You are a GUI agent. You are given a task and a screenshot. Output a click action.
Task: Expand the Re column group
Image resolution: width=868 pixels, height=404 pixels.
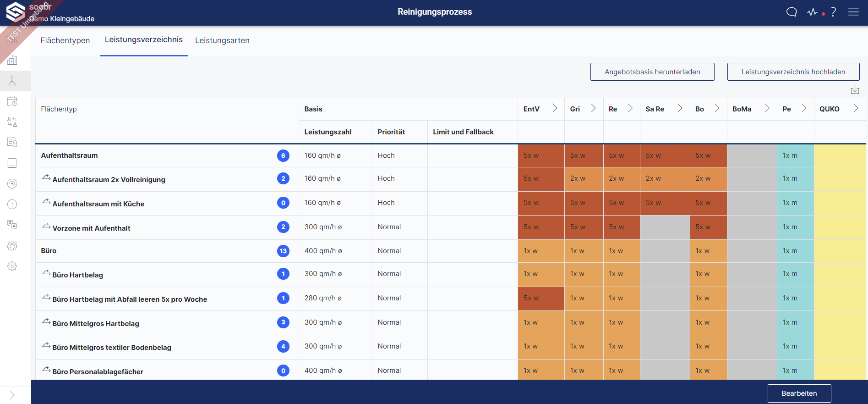630,108
